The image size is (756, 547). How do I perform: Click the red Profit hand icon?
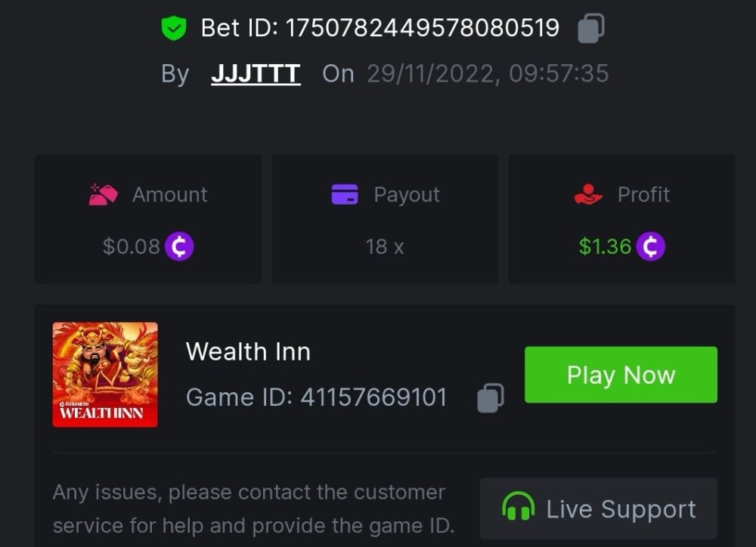588,195
